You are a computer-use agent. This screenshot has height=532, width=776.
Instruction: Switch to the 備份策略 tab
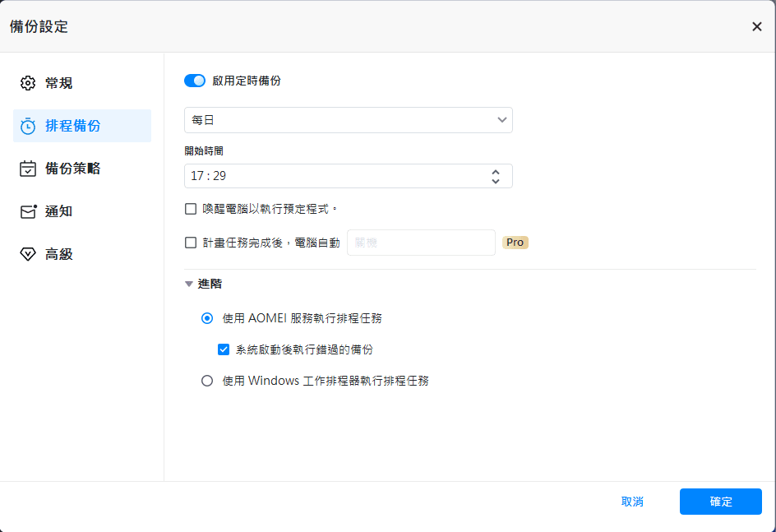72,169
